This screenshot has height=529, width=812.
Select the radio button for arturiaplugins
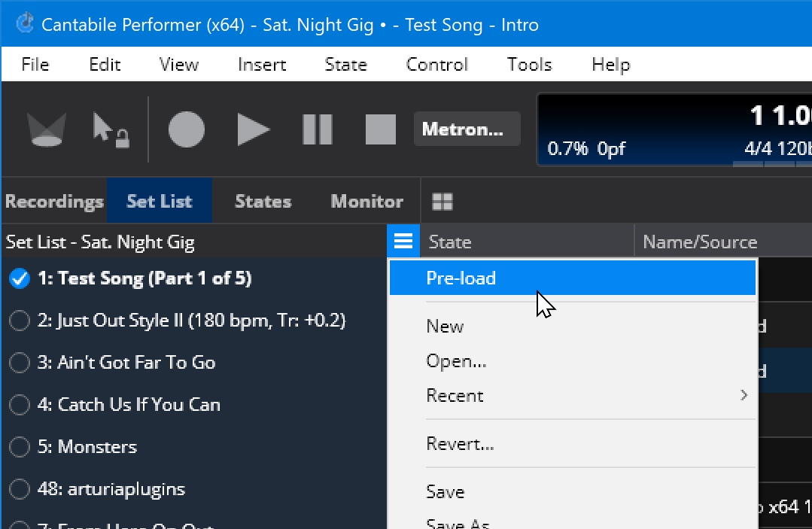tap(19, 488)
